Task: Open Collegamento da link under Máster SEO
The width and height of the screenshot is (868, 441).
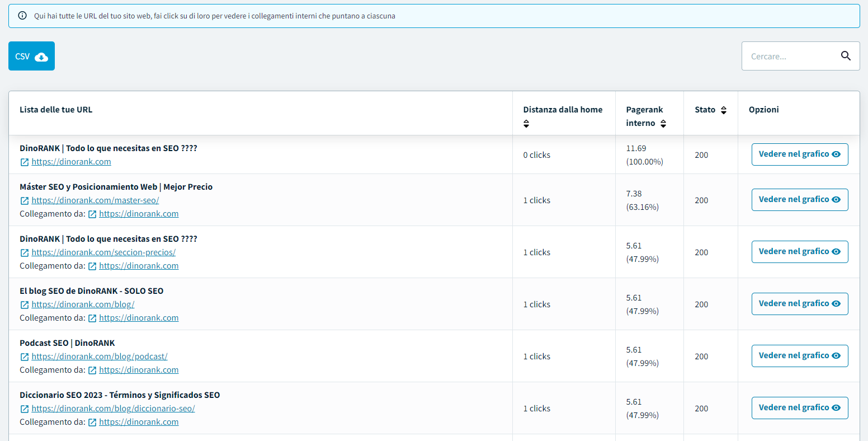Action: [139, 214]
